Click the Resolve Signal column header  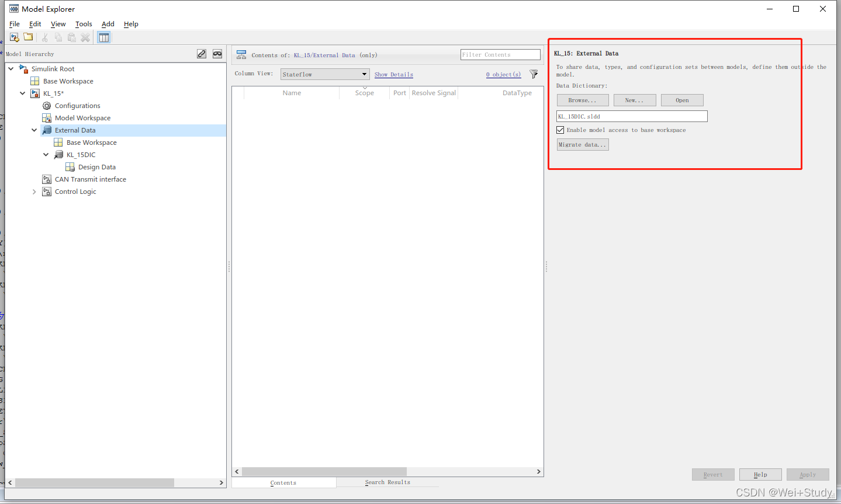tap(434, 93)
